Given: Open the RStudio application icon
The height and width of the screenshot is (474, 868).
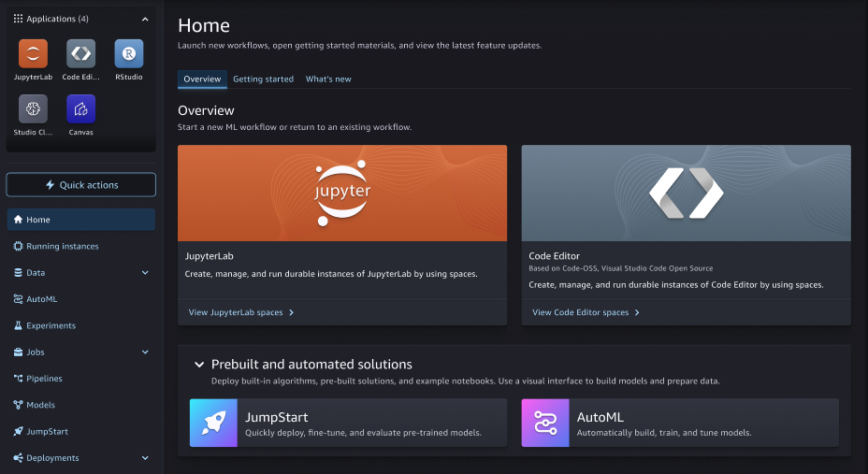Looking at the screenshot, I should (128, 54).
